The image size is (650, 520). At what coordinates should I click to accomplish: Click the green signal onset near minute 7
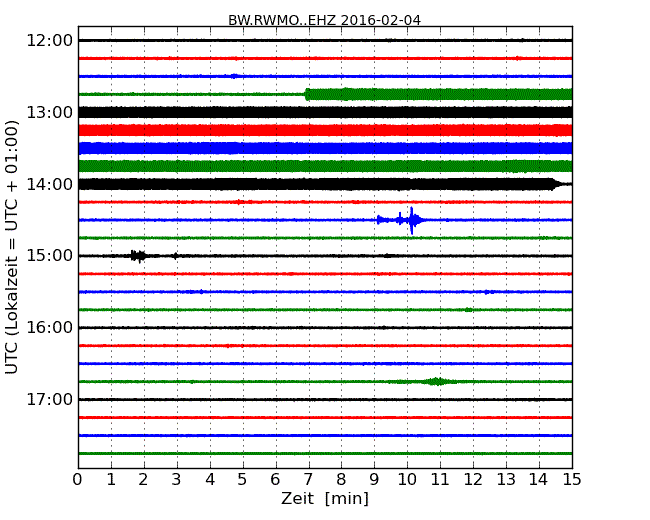(307, 95)
